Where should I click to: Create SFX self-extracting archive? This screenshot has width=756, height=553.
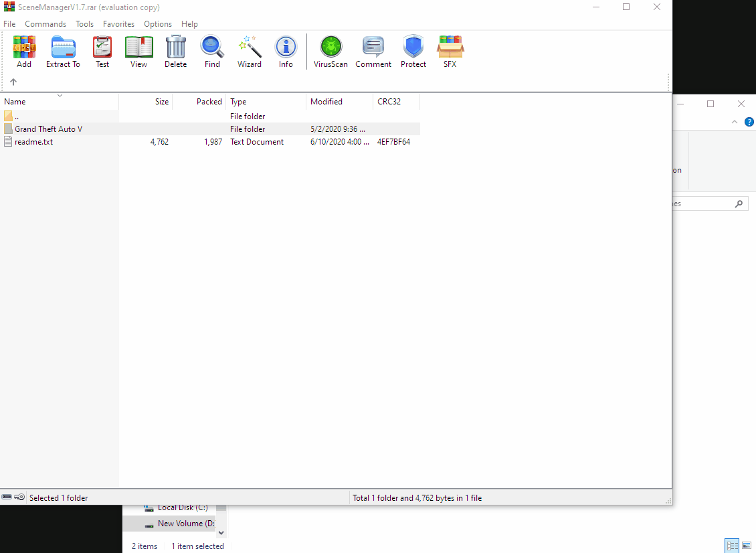[450, 52]
